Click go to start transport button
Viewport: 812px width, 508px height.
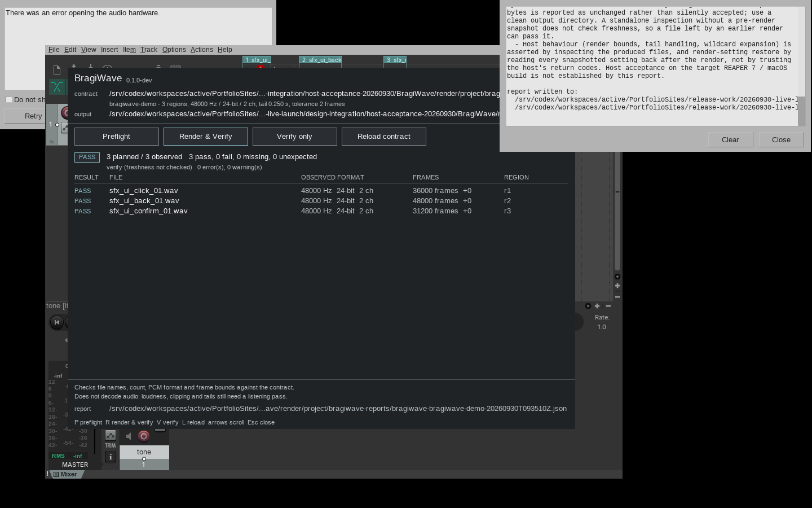click(x=56, y=322)
